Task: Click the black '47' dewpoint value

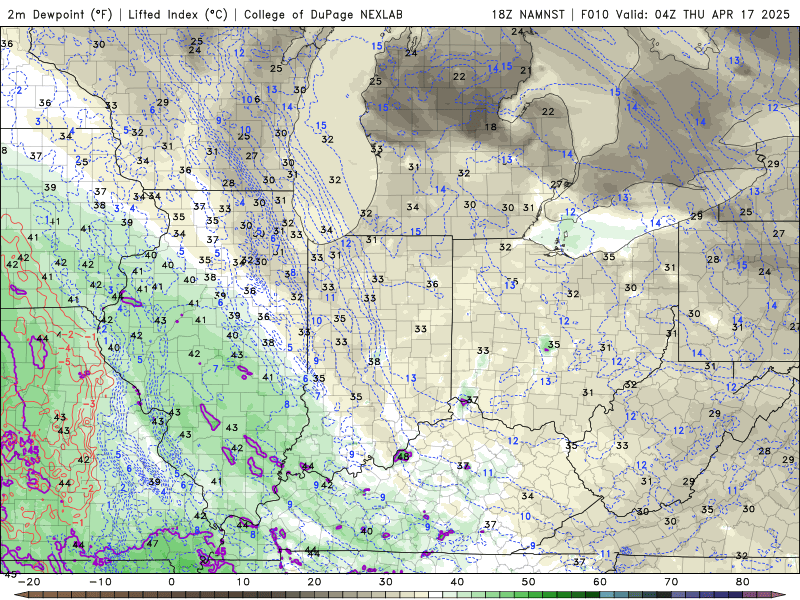Action: (152, 543)
